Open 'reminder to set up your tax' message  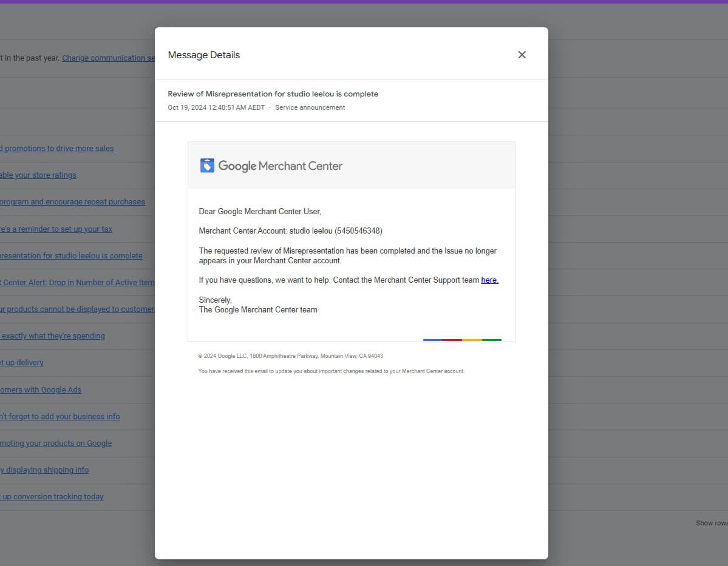pyautogui.click(x=56, y=229)
